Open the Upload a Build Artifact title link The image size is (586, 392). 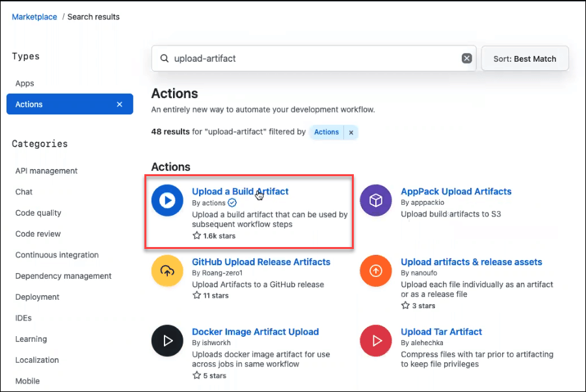(x=240, y=191)
